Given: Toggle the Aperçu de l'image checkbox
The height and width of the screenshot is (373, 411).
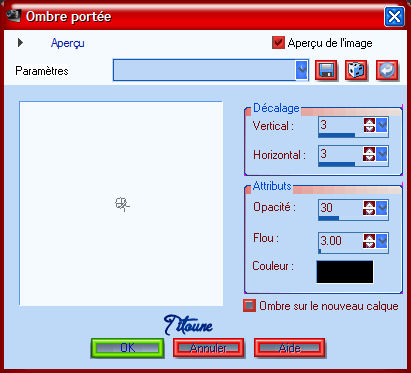Looking at the screenshot, I should pos(278,43).
